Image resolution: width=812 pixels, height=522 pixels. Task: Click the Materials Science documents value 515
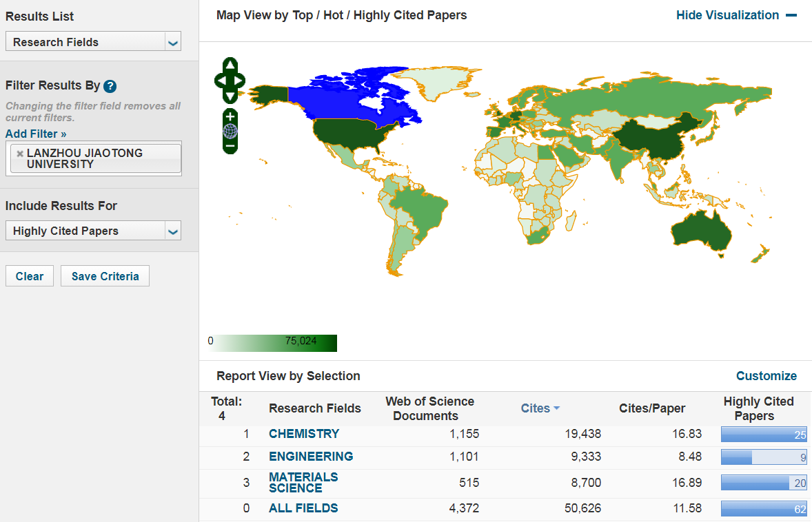coord(469,483)
